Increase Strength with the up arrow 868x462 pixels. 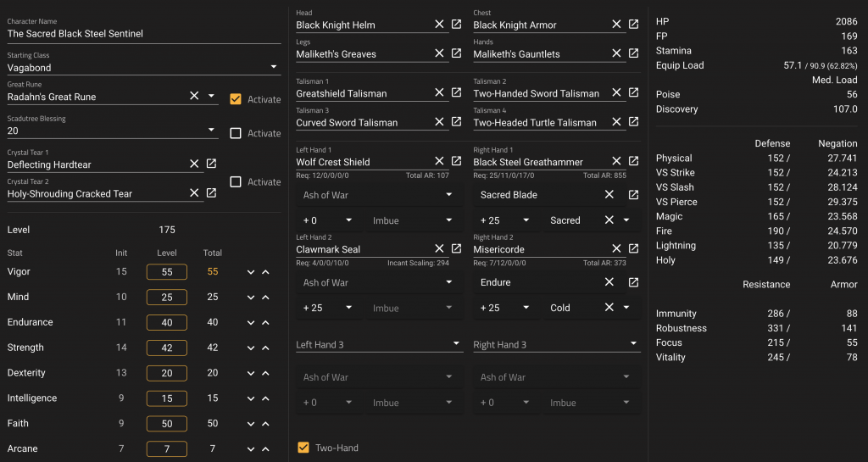(265, 348)
